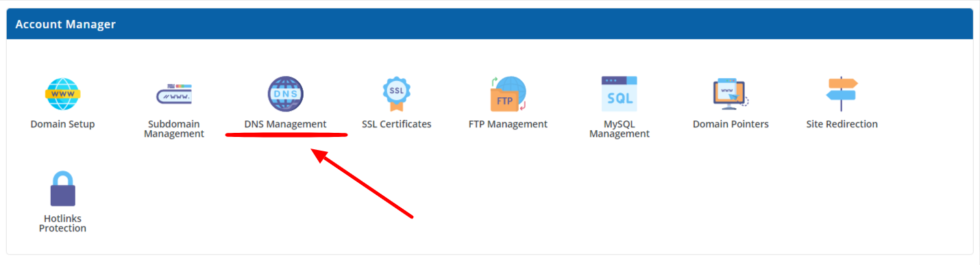Viewport: 980px width, 265px height.
Task: Open the Domain Pointers text link
Action: (731, 124)
